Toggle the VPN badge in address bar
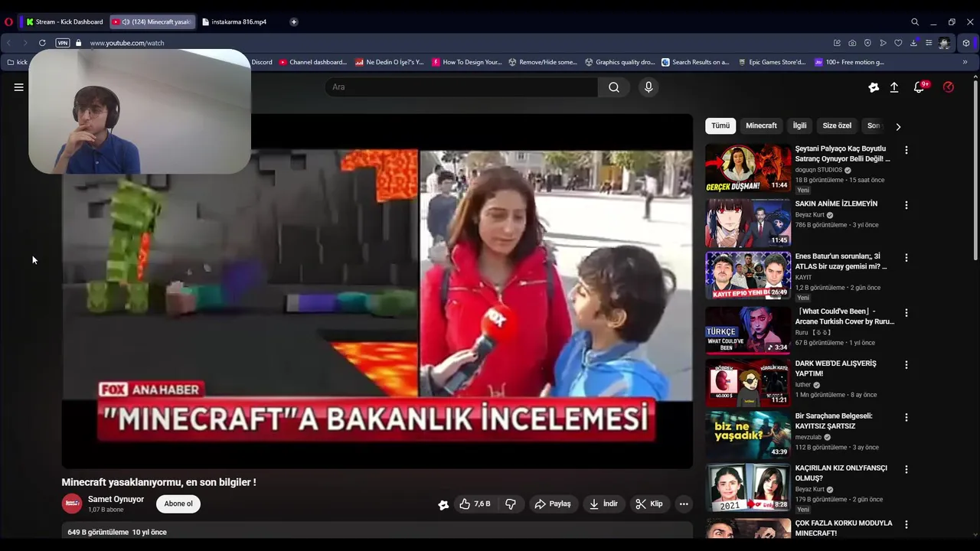 click(63, 43)
